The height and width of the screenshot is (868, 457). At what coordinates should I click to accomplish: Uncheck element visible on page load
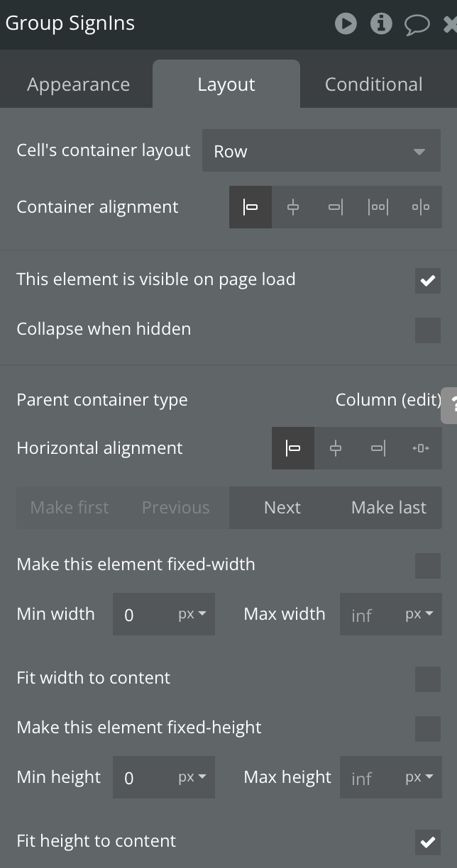coord(427,281)
